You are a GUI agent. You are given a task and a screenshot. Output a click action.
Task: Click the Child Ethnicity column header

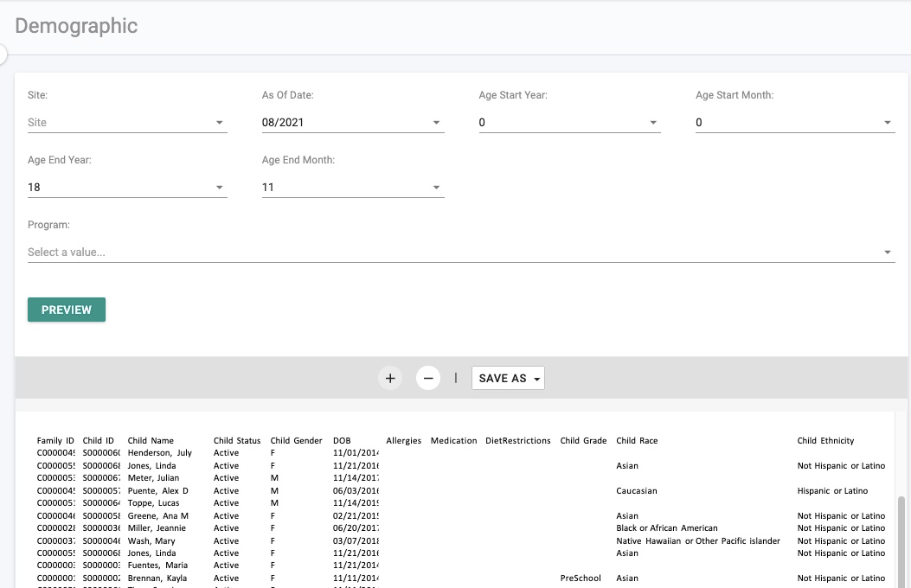[x=825, y=440]
